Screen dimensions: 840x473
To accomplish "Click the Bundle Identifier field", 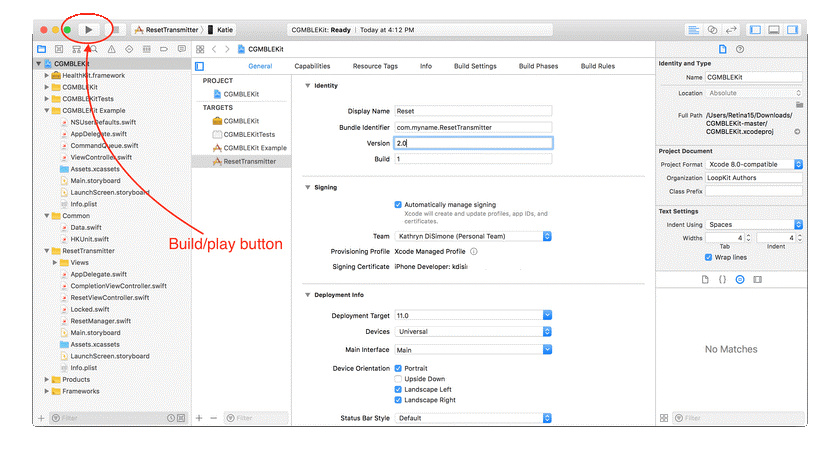I will (x=473, y=127).
